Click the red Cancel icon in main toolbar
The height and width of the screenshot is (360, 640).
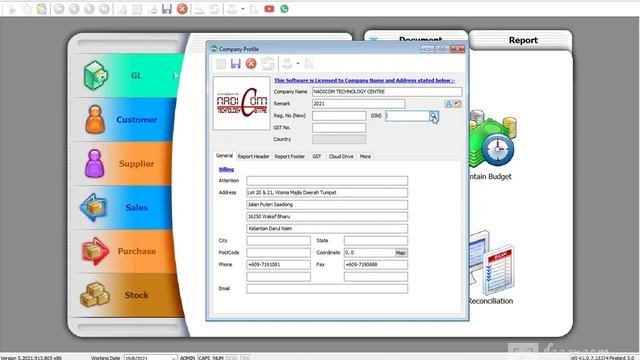click(x=182, y=9)
